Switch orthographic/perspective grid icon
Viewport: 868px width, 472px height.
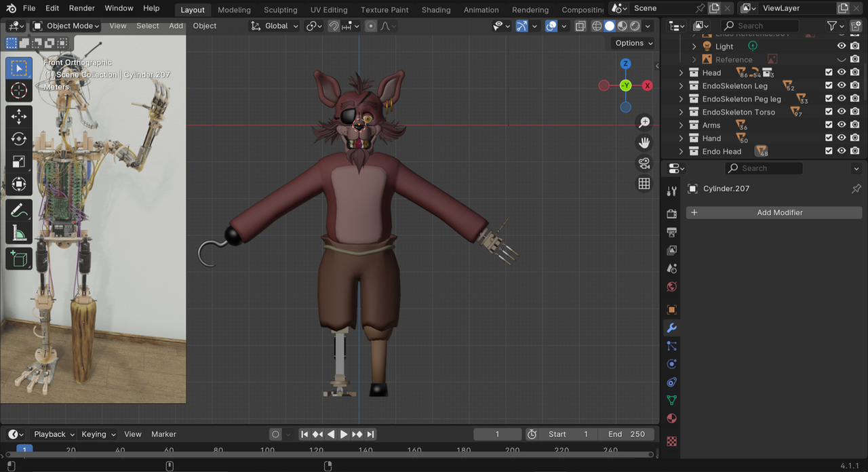644,184
